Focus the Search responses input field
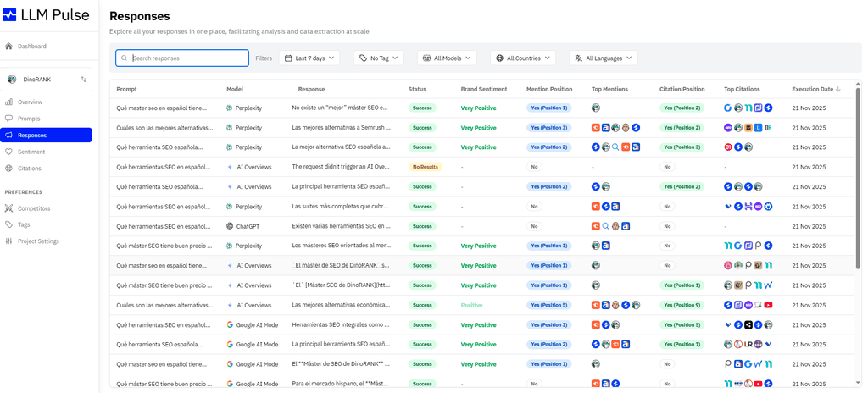Screen dimensions: 868x393 click(x=188, y=58)
